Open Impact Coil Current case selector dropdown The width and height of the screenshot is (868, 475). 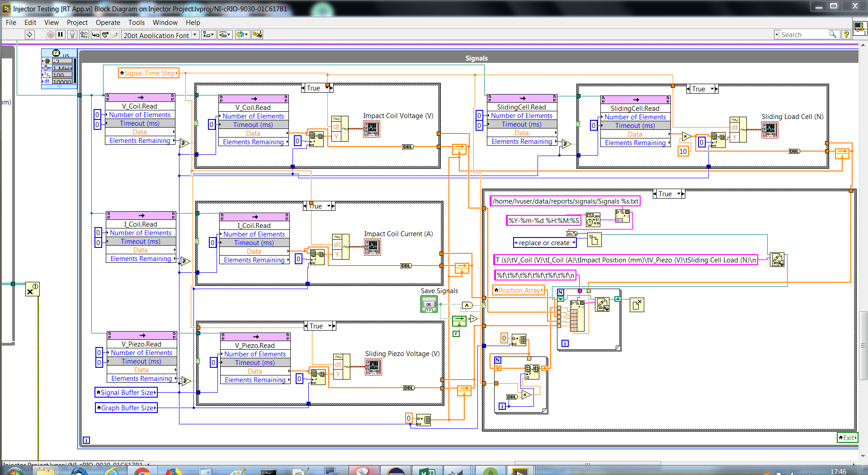[329, 206]
